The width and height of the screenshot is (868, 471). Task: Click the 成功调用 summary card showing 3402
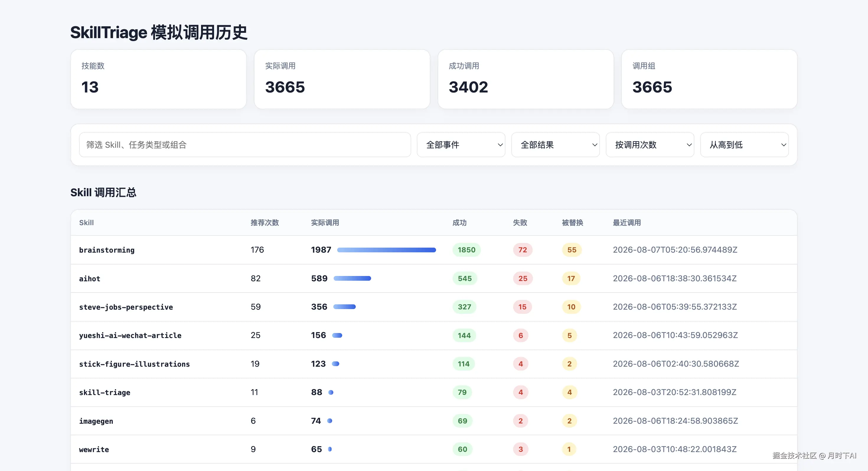point(526,79)
